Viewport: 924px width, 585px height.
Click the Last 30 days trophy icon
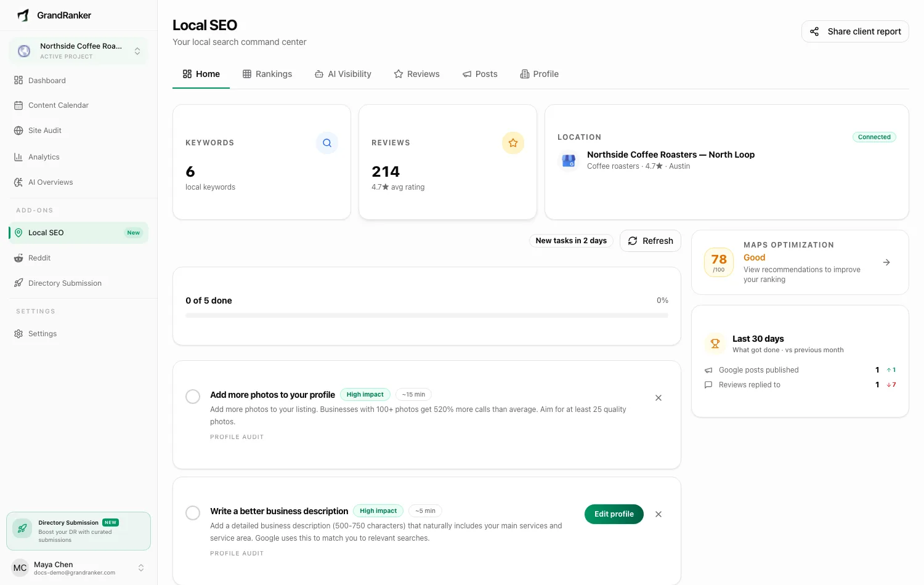tap(715, 344)
